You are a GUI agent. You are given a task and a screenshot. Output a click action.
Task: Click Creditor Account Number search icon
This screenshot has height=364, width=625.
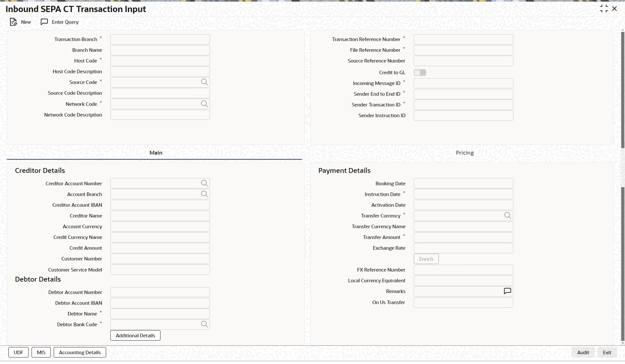(x=204, y=183)
